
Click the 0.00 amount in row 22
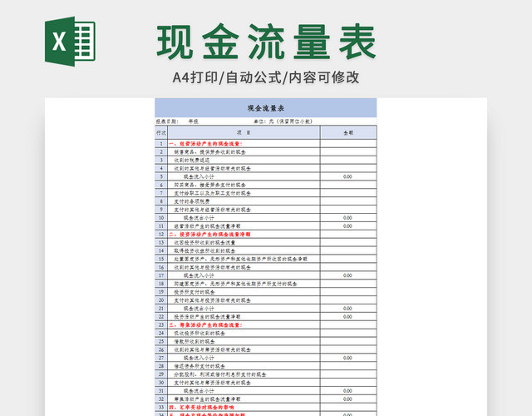[x=347, y=316]
